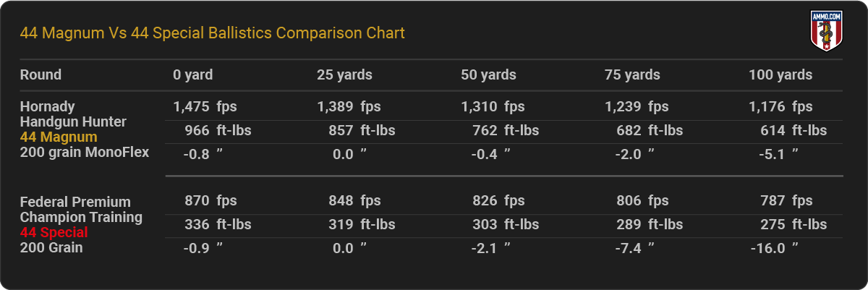The height and width of the screenshot is (290, 868).
Task: Click the 1,475 fps velocity value
Action: pyautogui.click(x=205, y=107)
